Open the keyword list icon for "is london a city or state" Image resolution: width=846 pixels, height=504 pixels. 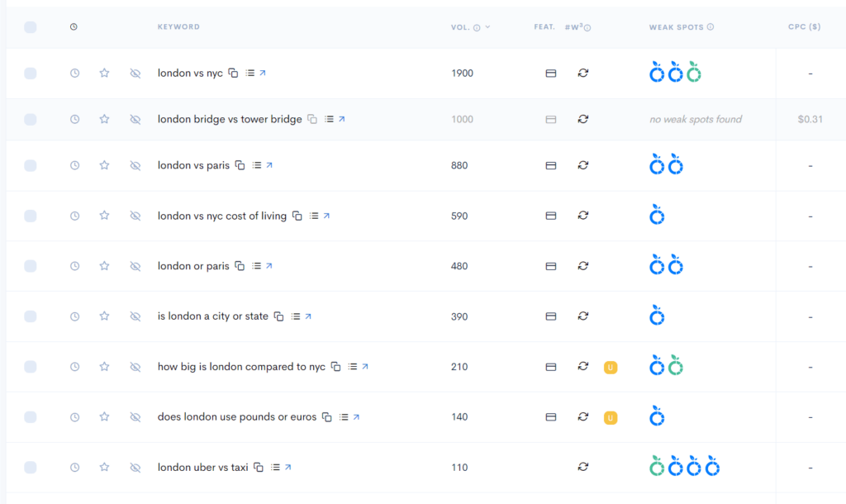[295, 316]
